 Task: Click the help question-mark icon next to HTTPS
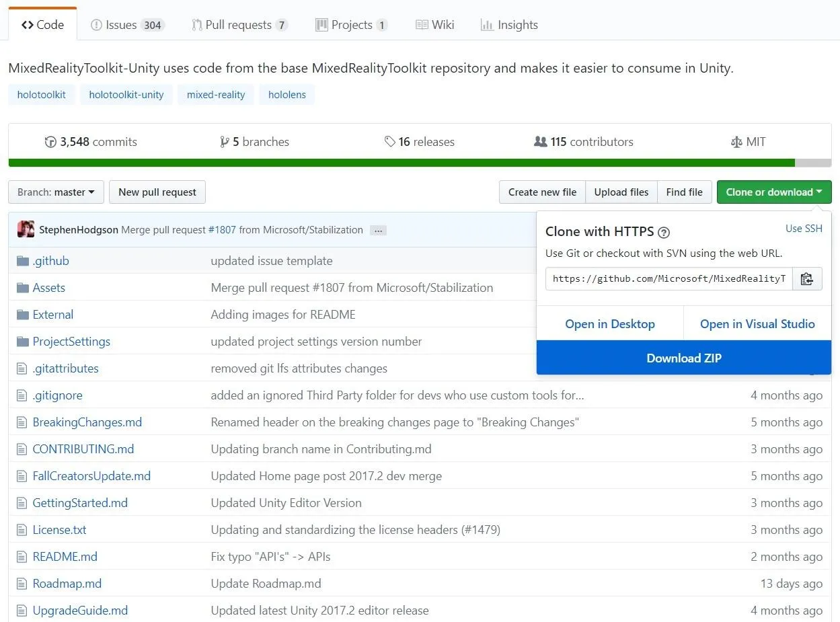(664, 233)
